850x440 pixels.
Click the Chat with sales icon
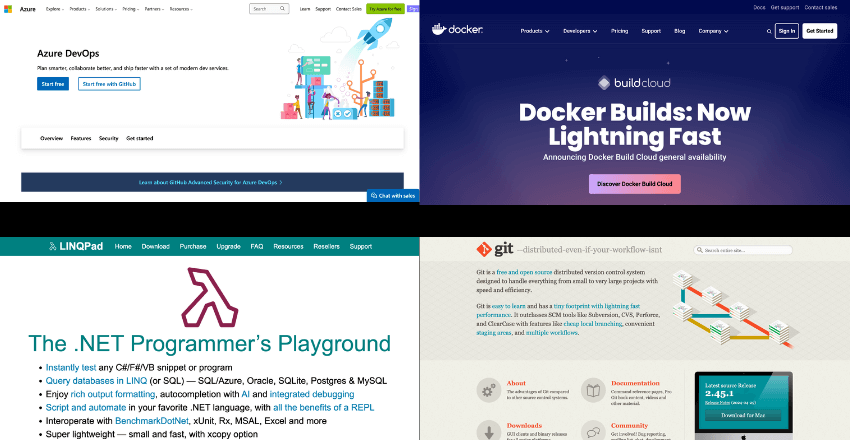(374, 196)
